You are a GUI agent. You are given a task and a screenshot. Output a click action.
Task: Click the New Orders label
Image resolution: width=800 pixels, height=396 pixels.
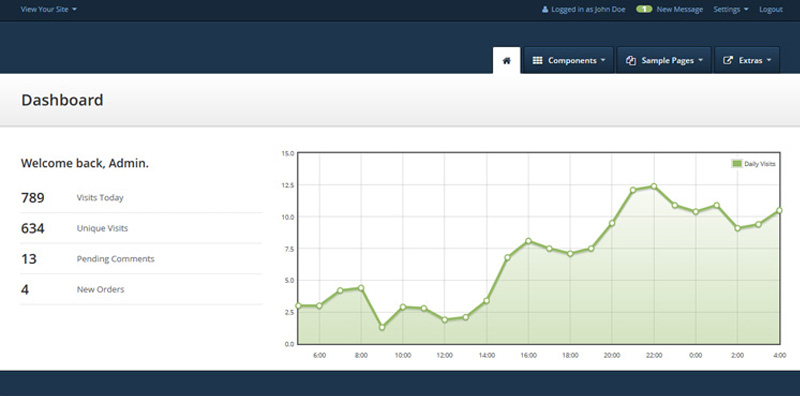[101, 289]
